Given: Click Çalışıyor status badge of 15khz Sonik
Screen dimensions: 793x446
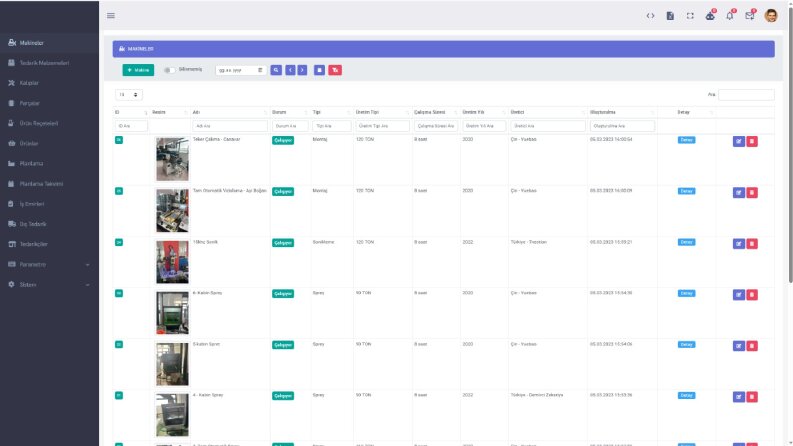Looking at the screenshot, I should (283, 243).
